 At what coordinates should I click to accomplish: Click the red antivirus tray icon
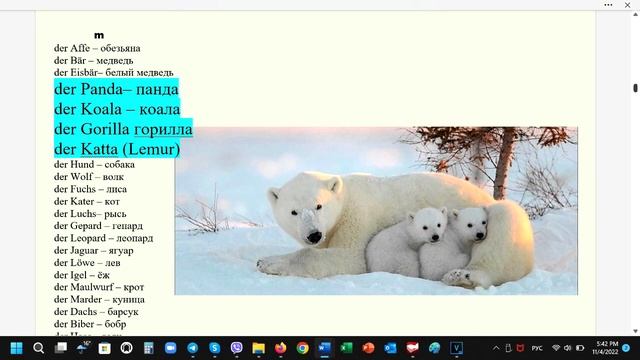point(520,348)
